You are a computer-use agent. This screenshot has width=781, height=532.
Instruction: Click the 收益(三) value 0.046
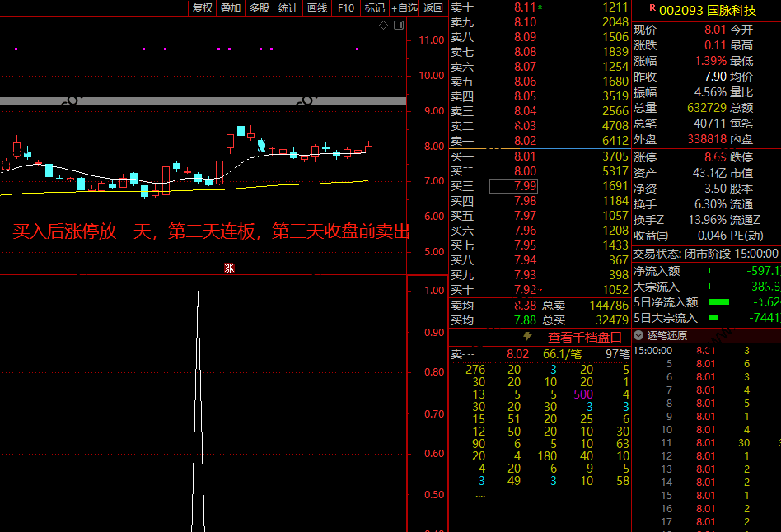[713, 236]
